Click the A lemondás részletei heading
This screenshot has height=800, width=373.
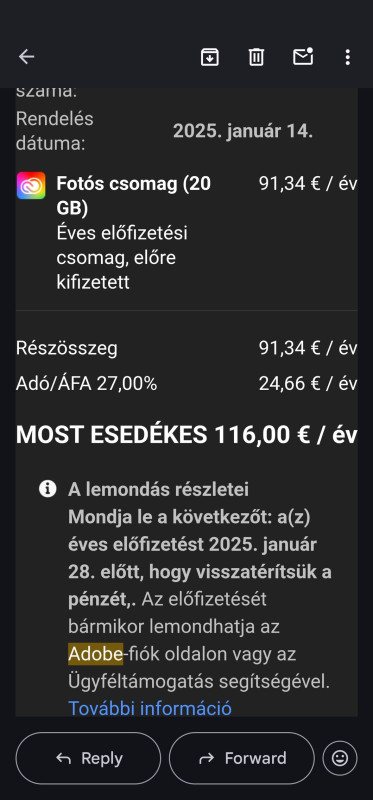(159, 490)
